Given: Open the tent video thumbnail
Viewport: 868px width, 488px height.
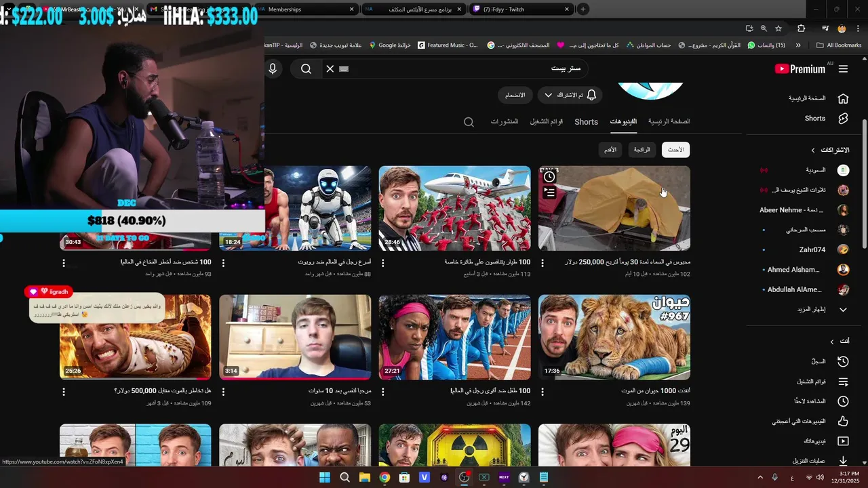Looking at the screenshot, I should point(614,208).
